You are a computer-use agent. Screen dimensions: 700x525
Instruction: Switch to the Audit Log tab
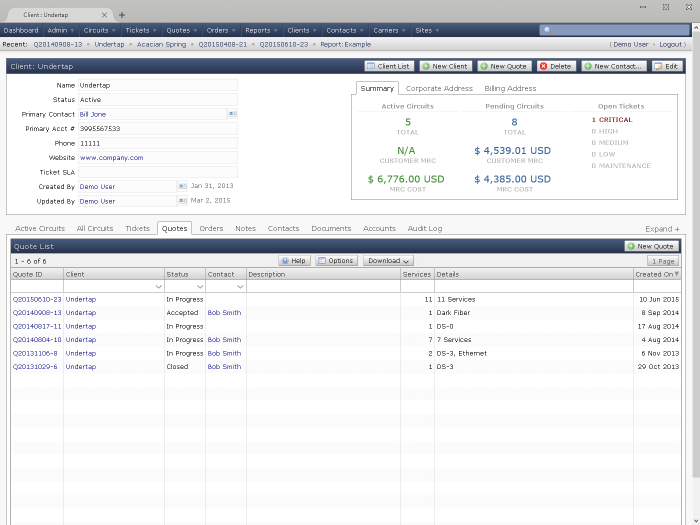[x=424, y=228]
